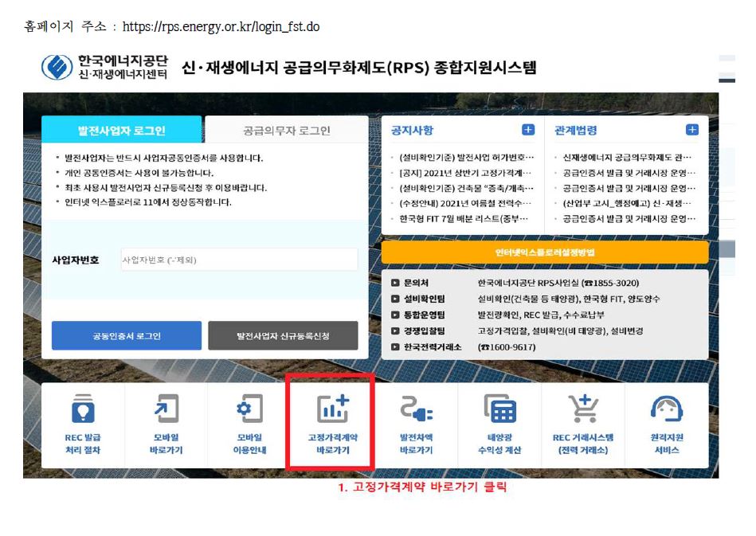The height and width of the screenshot is (536, 756).
Task: Switch to the 발전사업자 로그인 tab
Action: 122,130
